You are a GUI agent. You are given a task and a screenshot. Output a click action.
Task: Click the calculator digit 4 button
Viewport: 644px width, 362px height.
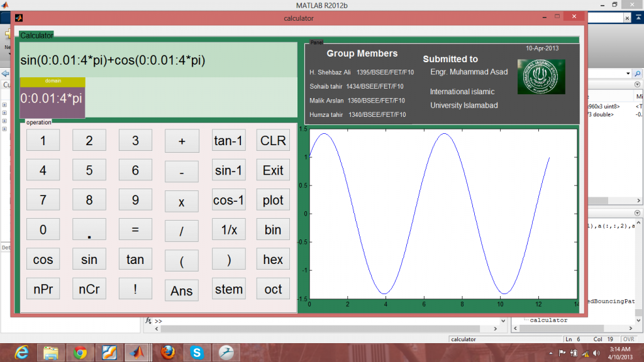43,170
